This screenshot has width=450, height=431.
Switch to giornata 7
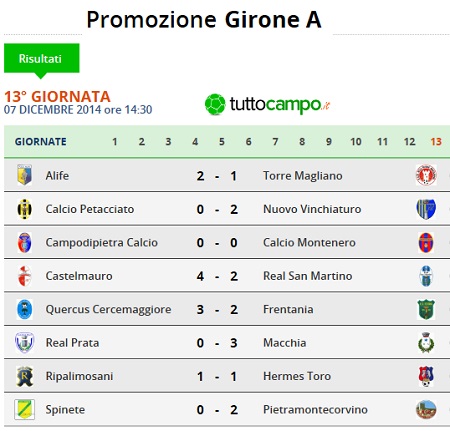[x=275, y=142]
